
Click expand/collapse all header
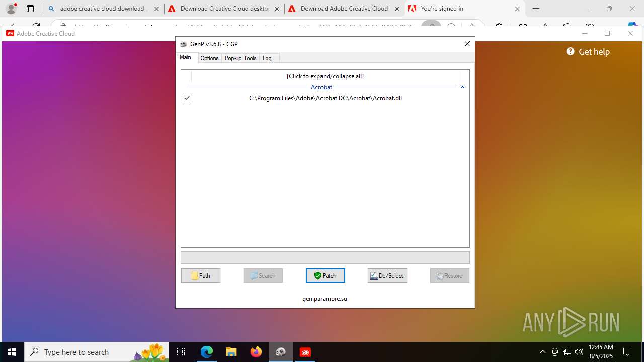pyautogui.click(x=325, y=76)
